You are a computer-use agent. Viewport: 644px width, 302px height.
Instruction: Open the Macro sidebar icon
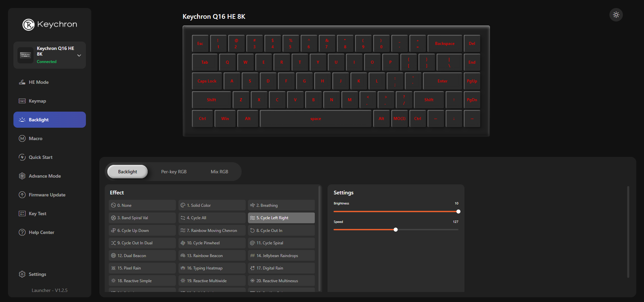(22, 138)
